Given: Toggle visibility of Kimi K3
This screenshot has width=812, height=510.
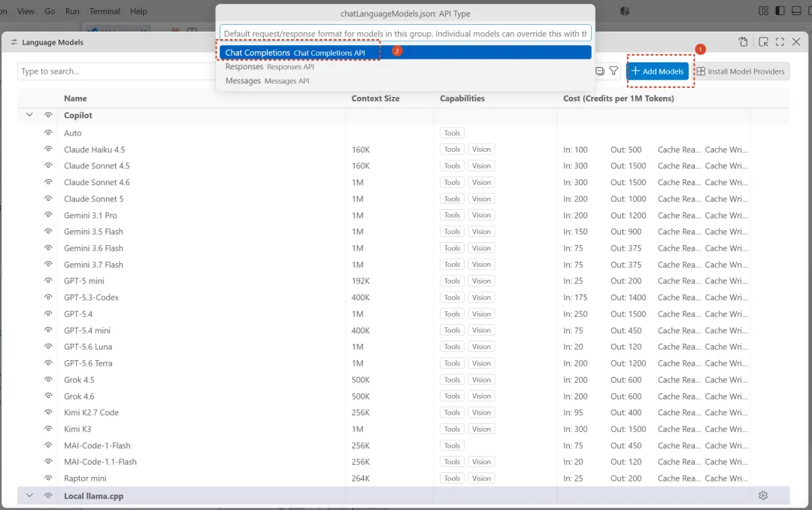Looking at the screenshot, I should point(48,429).
